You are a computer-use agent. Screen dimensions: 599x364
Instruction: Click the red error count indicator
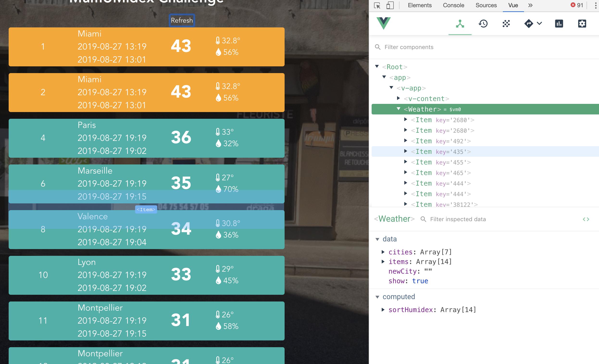[x=577, y=5]
